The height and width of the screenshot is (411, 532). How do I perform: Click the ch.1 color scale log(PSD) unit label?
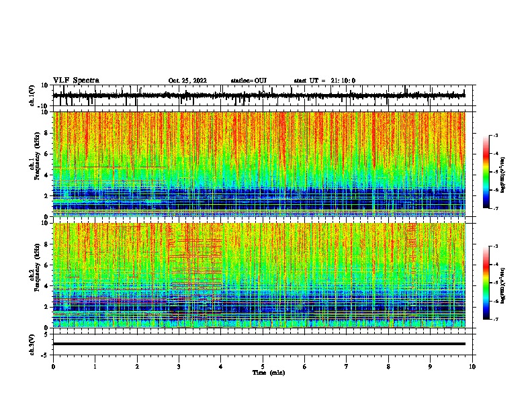502,175
